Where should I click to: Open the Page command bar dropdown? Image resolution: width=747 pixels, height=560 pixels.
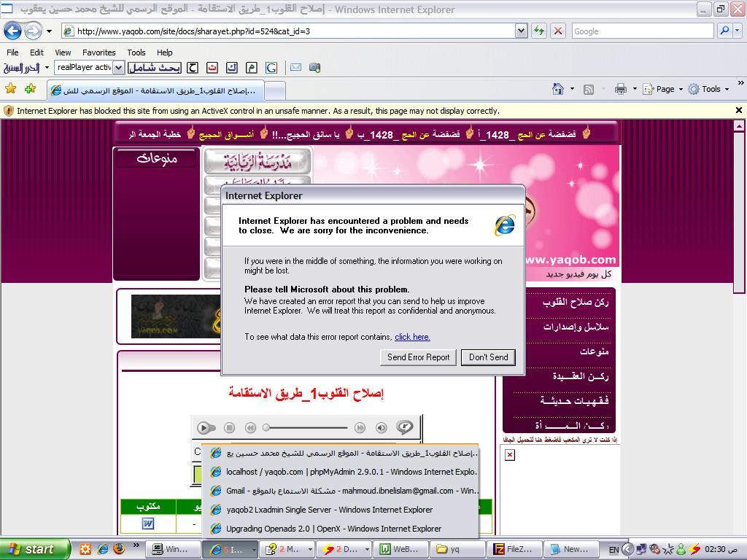[x=663, y=89]
